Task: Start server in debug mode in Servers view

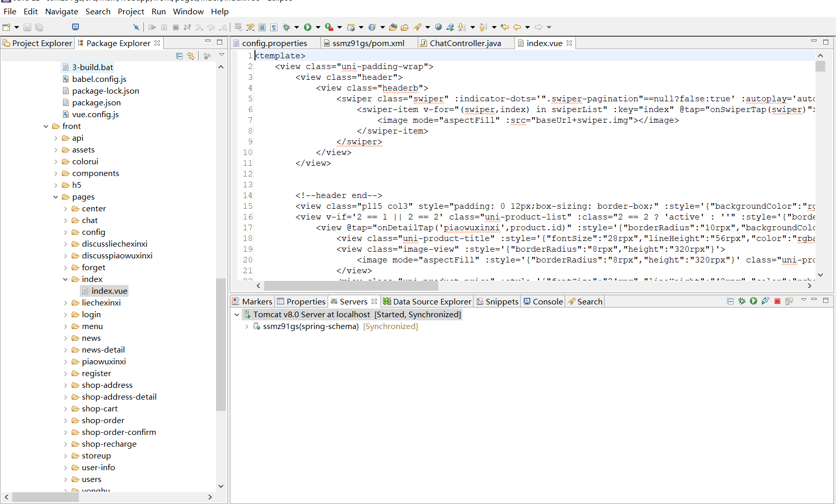Action: pyautogui.click(x=742, y=301)
